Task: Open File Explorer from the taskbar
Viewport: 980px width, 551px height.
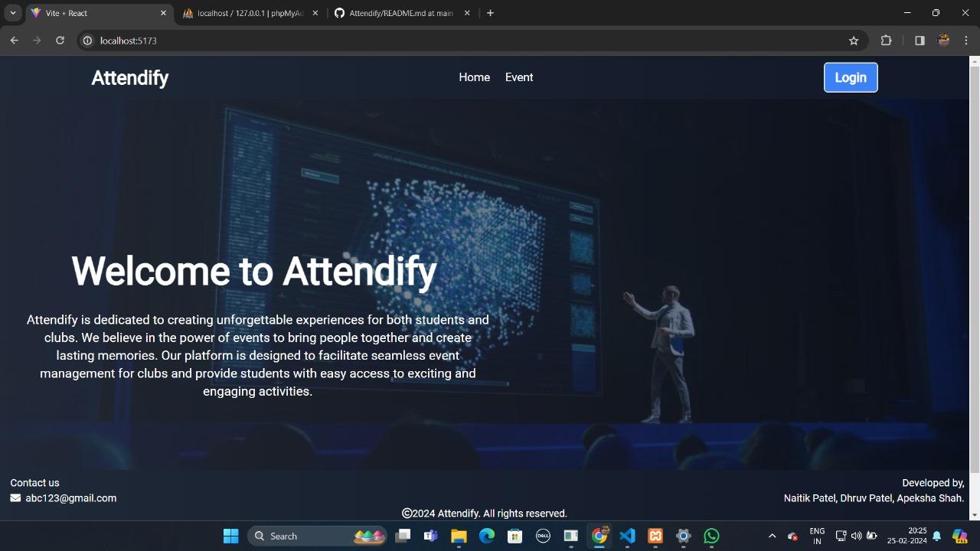Action: [459, 536]
